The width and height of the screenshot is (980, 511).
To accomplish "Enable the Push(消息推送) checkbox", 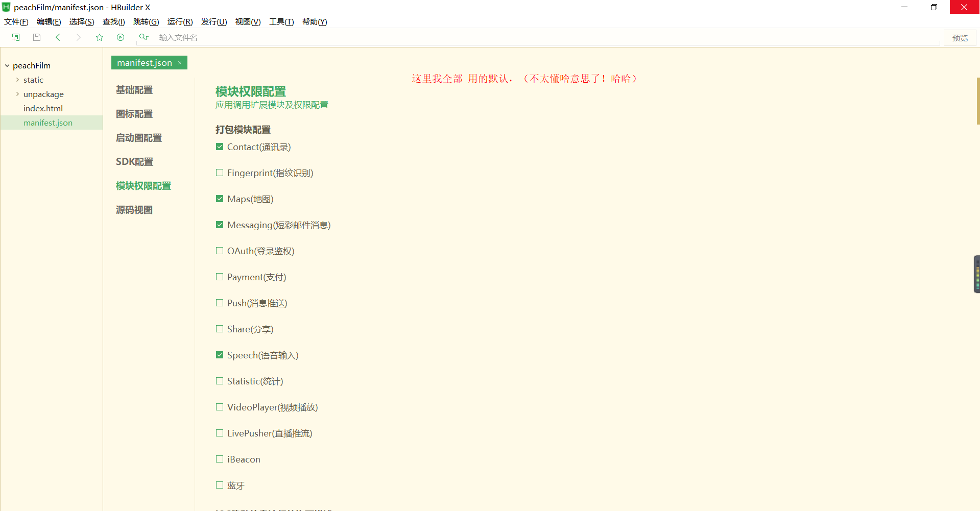I will click(x=220, y=303).
